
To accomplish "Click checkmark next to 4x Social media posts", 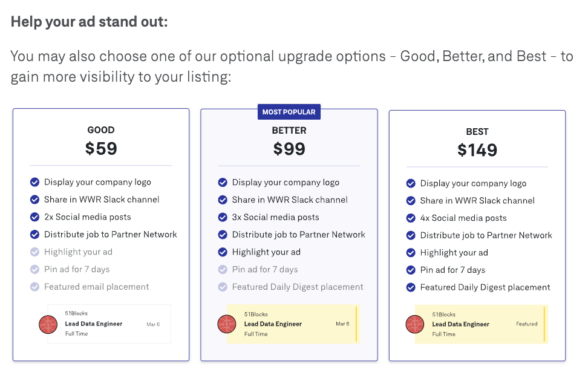I will [x=411, y=218].
